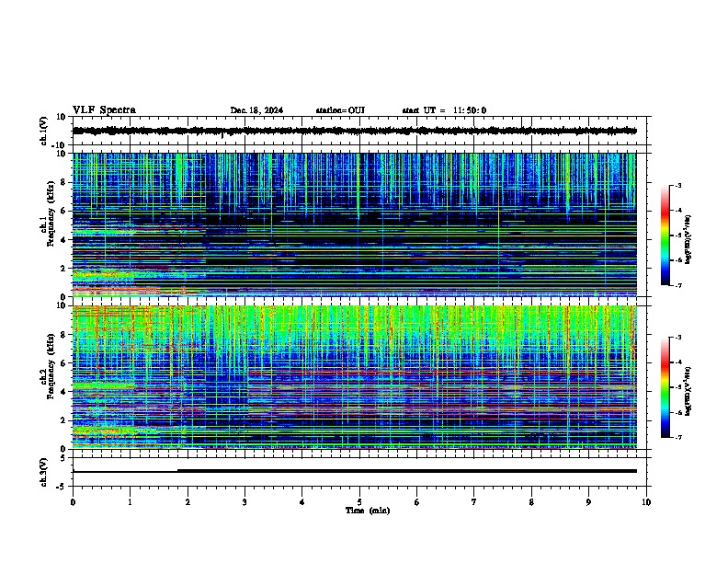Click the time axis end tick "10"

(646, 502)
